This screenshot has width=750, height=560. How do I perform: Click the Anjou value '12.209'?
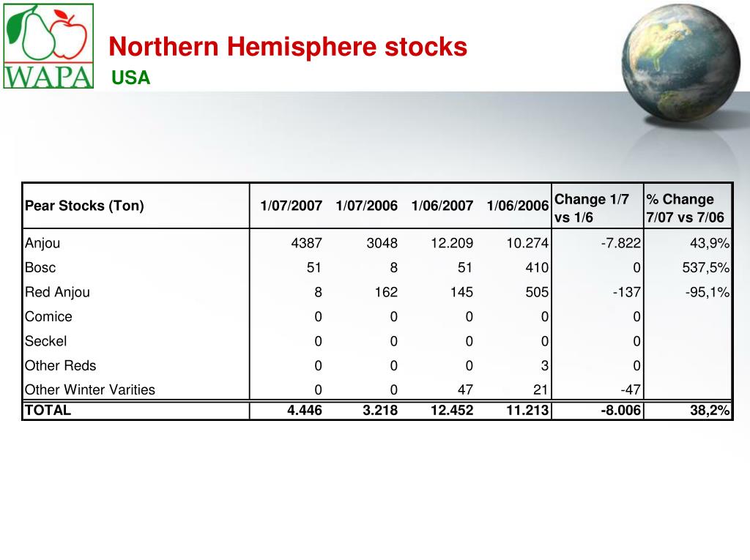pyautogui.click(x=452, y=243)
